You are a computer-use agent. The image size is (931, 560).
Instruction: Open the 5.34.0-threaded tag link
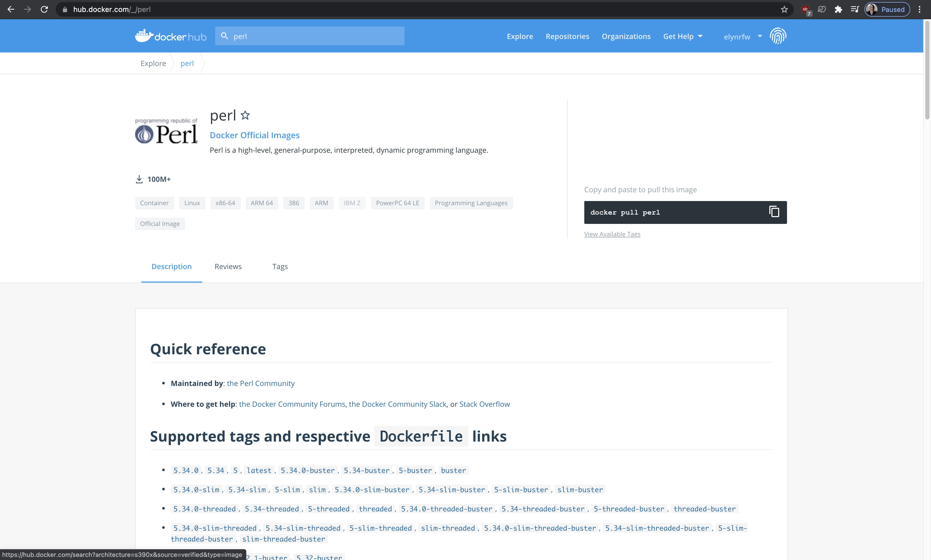pyautogui.click(x=204, y=509)
